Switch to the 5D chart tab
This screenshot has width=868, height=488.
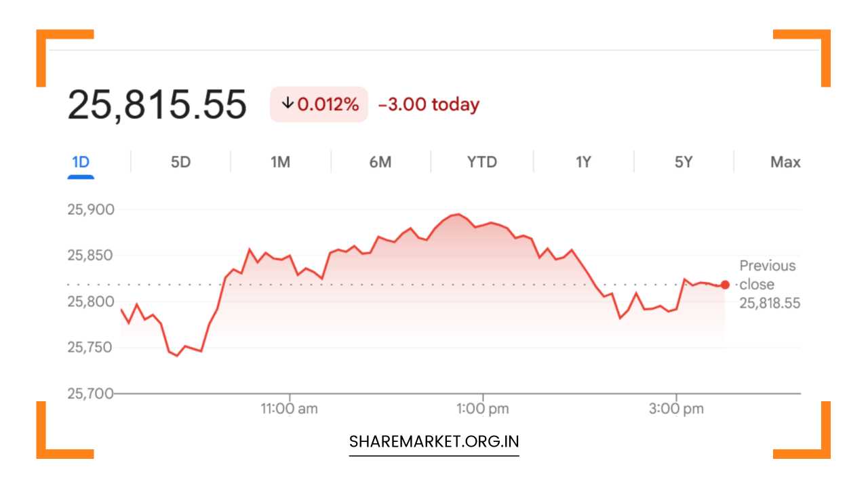coord(180,163)
